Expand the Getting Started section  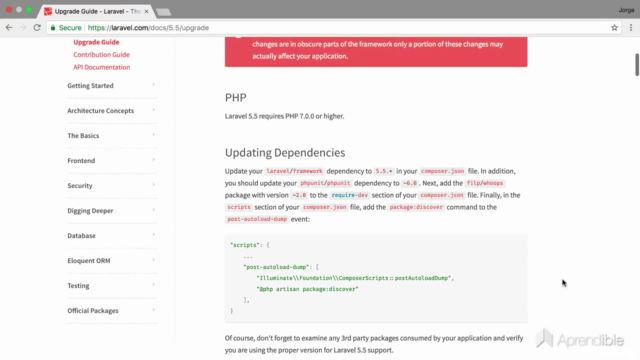pos(111,85)
